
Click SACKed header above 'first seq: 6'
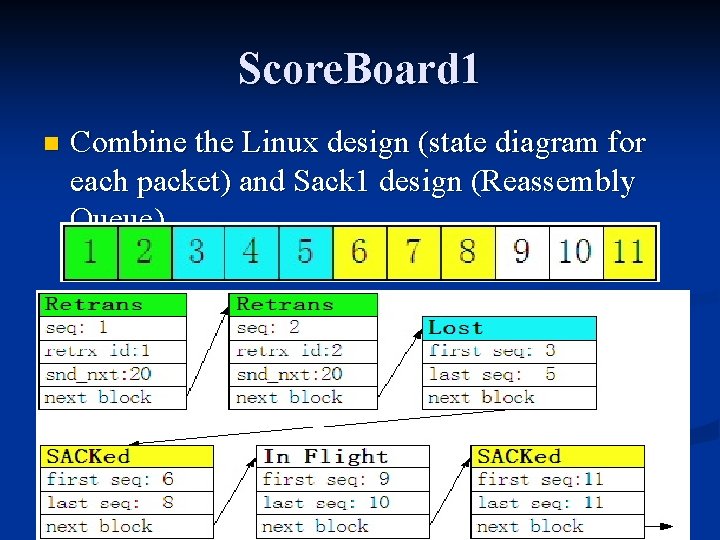click(x=127, y=456)
